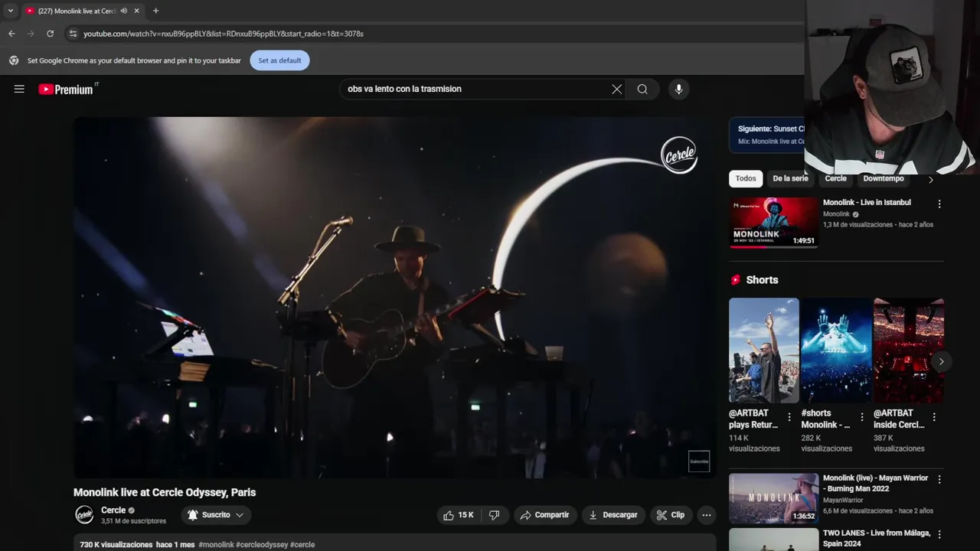Open more actions three-dot menu below video
Viewport: 980px width, 551px height.
[x=707, y=515]
